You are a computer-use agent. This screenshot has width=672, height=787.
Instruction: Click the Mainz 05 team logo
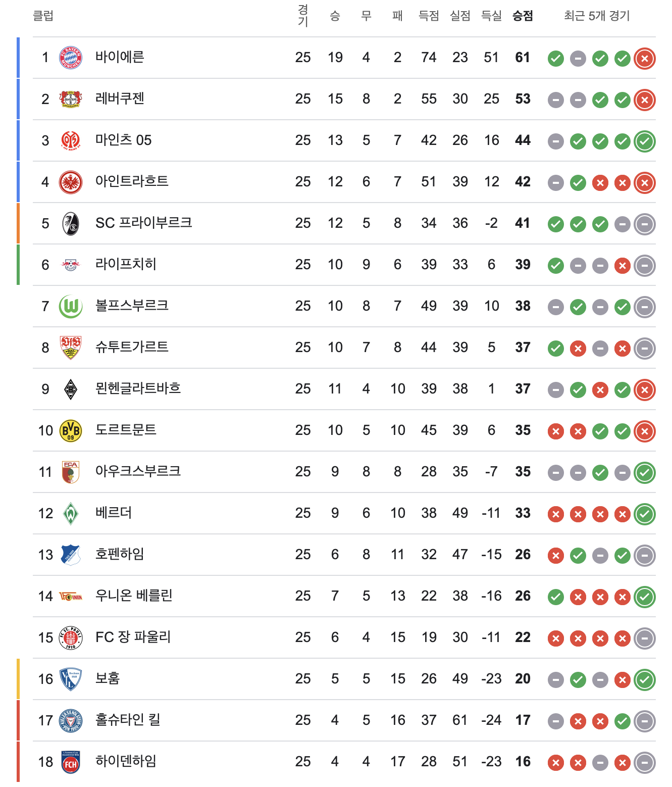[71, 140]
